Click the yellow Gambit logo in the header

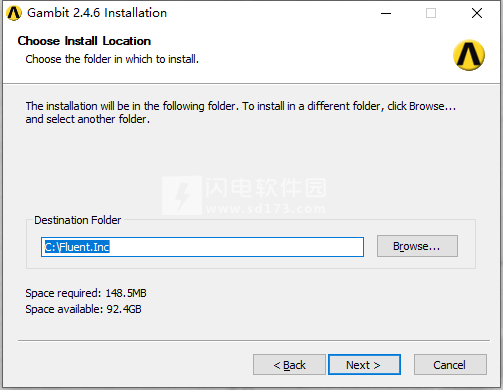[x=469, y=55]
